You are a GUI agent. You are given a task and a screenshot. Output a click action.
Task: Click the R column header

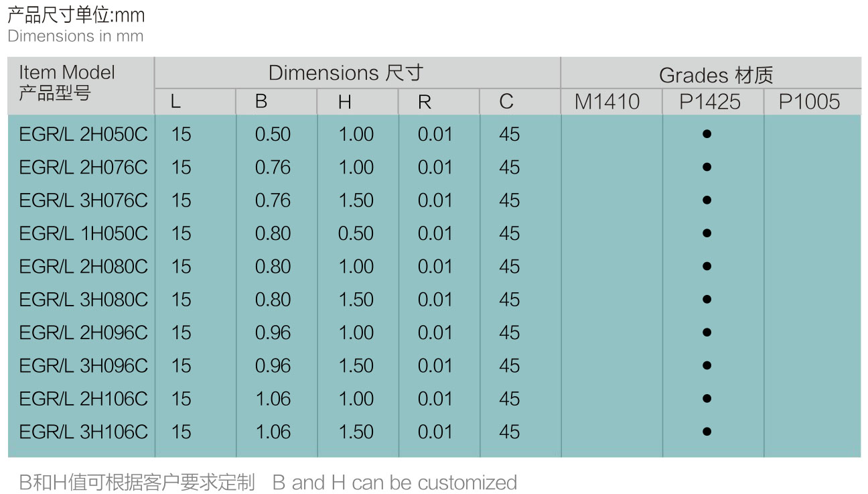coord(425,102)
